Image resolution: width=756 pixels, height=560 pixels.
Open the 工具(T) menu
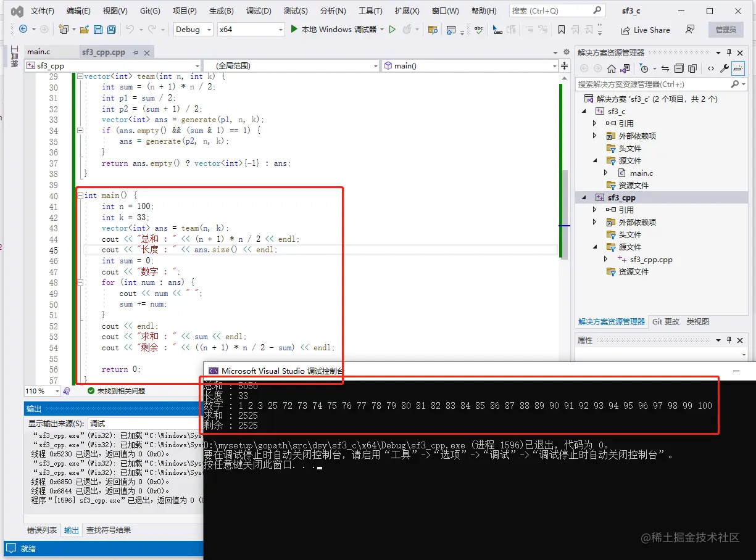(370, 11)
